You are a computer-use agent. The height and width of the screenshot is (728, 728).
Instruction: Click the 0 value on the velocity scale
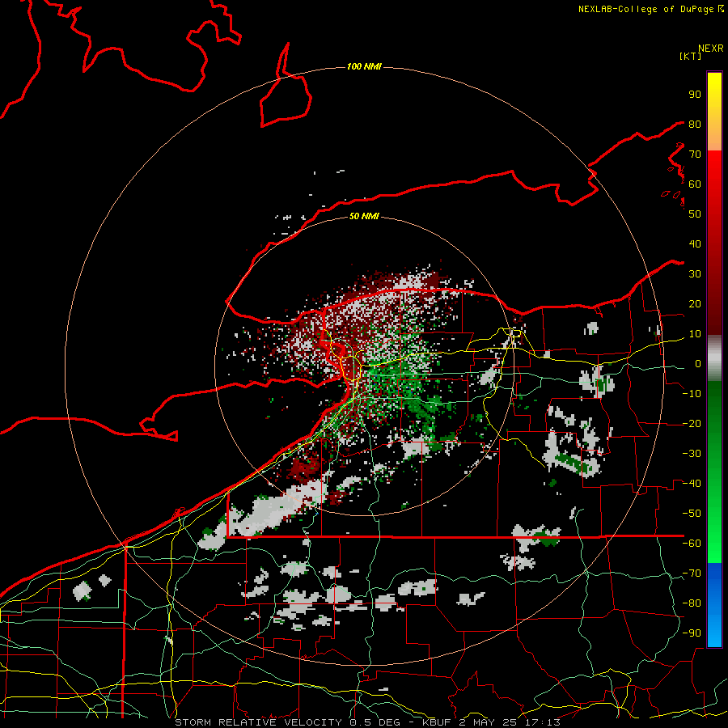[698, 364]
